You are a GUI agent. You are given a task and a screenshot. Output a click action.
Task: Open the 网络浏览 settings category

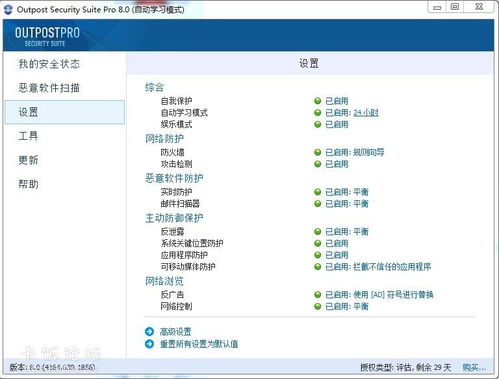click(x=164, y=281)
